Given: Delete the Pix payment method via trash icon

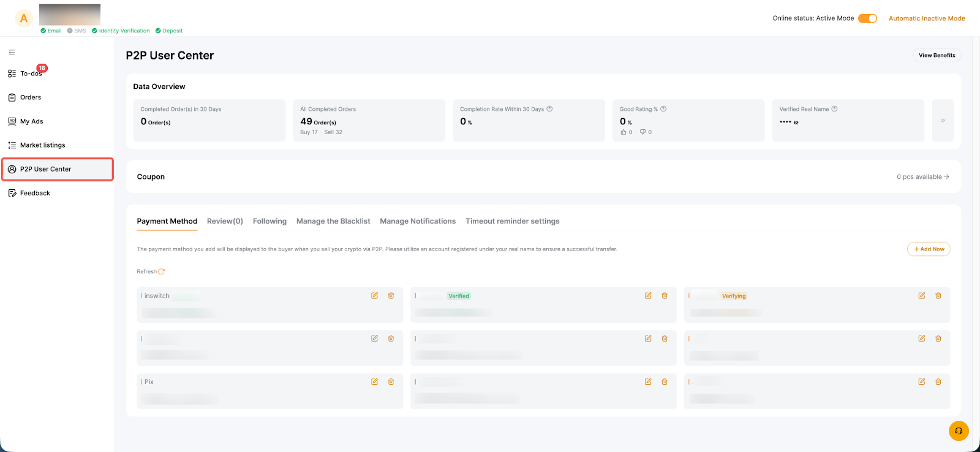Looking at the screenshot, I should 391,382.
